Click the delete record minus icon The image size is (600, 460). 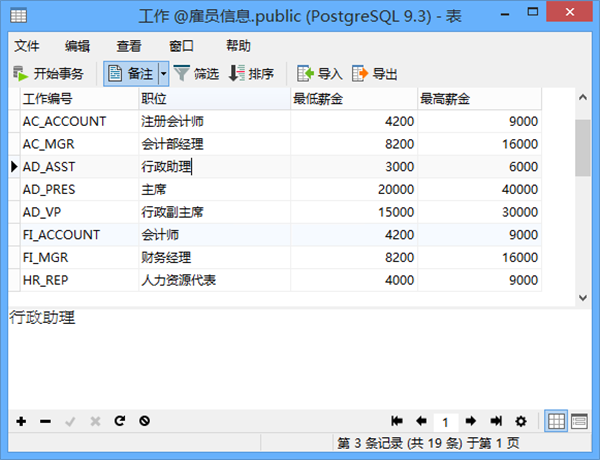tap(45, 421)
